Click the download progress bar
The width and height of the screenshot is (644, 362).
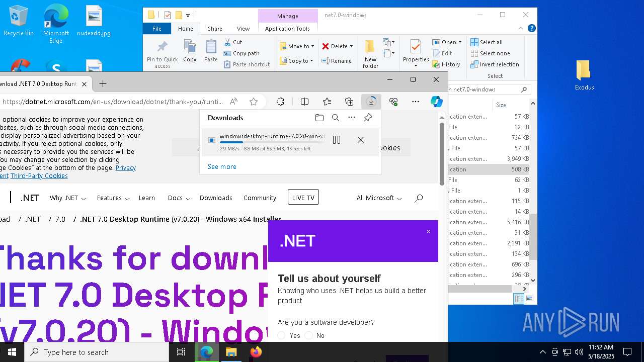click(x=272, y=142)
